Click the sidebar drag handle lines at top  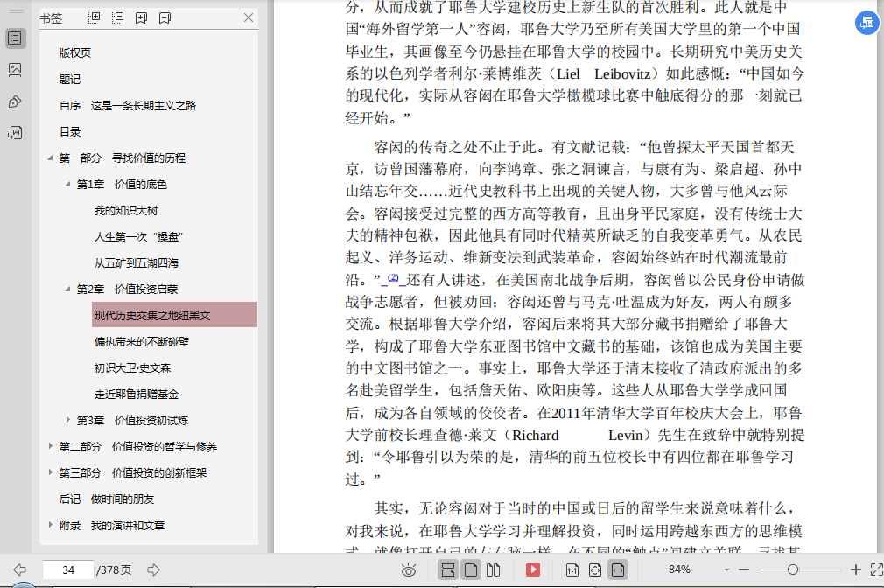(x=16, y=11)
